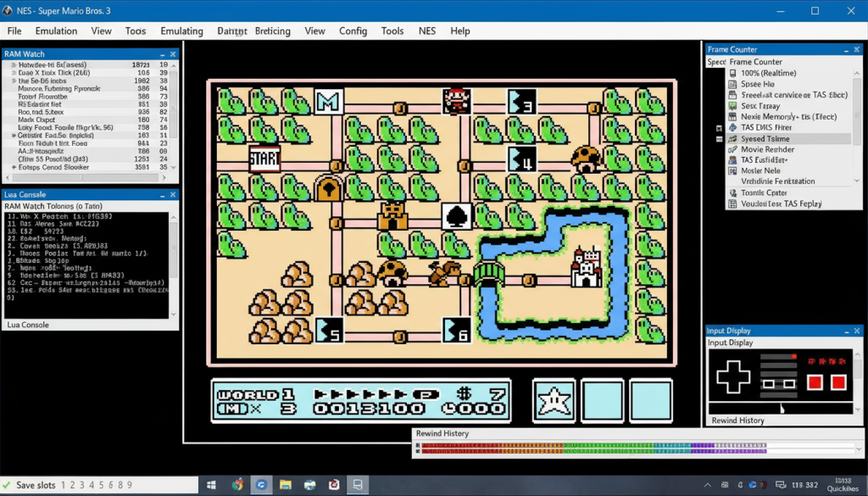Screen dimensions: 868x496
Task: Click the START tile on world map
Action: [264, 159]
